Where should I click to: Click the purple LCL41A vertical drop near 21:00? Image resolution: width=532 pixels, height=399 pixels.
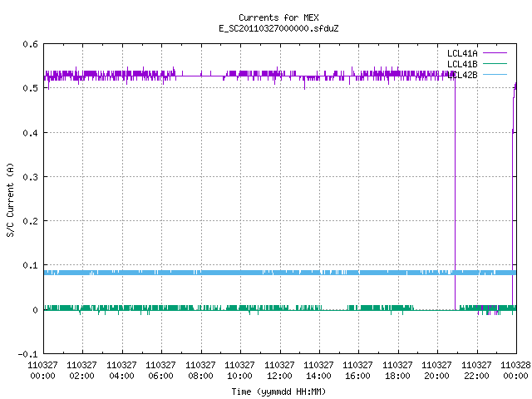coord(455,194)
